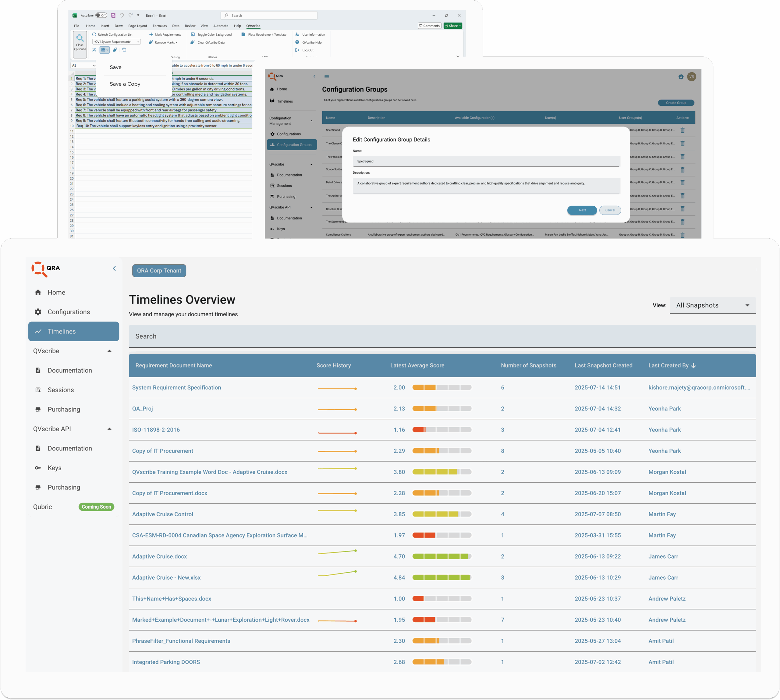
Task: Open Adaptive Cruise Control document link
Action: (x=163, y=514)
